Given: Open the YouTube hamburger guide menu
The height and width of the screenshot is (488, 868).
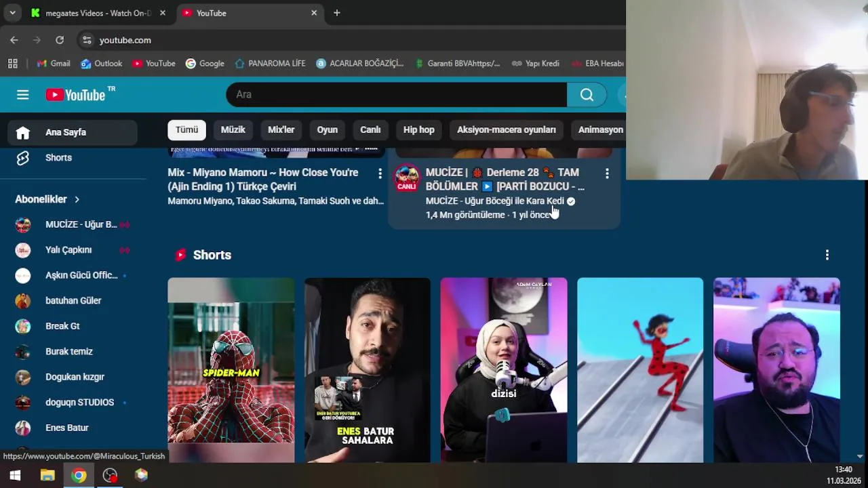Looking at the screenshot, I should pyautogui.click(x=23, y=95).
